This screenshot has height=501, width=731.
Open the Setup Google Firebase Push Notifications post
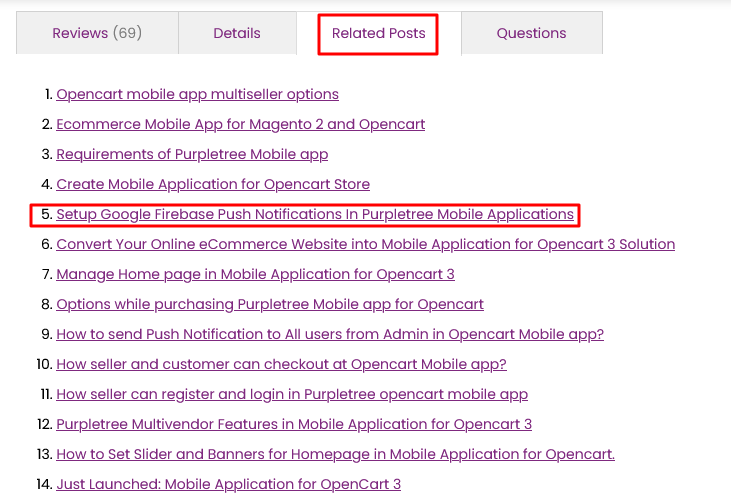coord(315,214)
